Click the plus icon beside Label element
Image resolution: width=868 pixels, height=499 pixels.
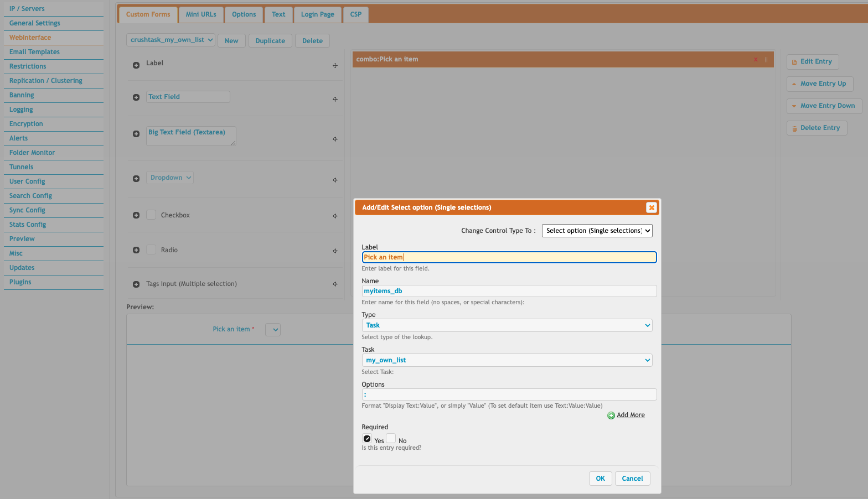click(x=136, y=65)
